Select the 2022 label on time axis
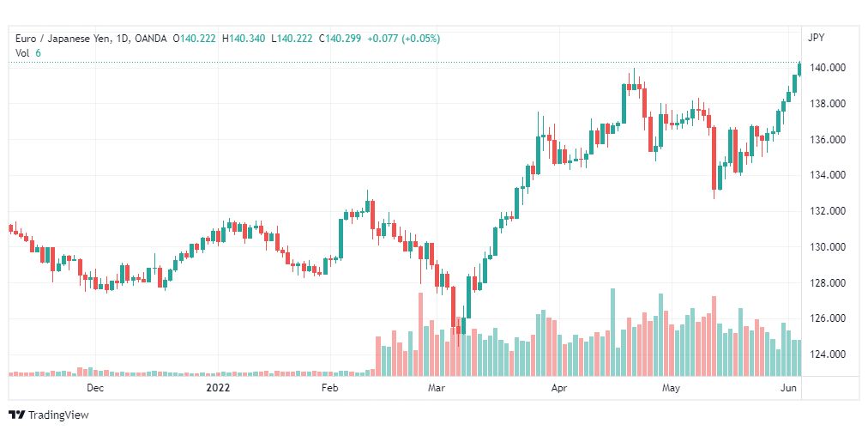This screenshot has height=430, width=868. (x=219, y=388)
